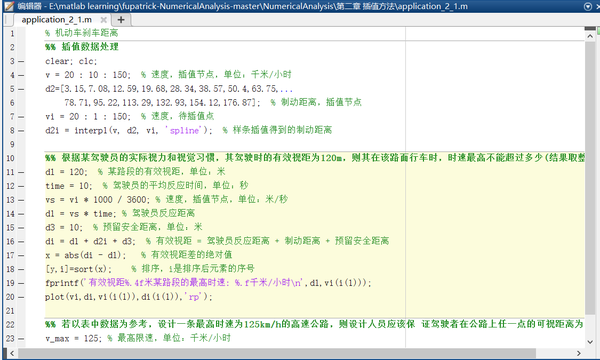Click the code analyzer message indicator above the scrollbar
The image size is (600, 360).
point(590,28)
